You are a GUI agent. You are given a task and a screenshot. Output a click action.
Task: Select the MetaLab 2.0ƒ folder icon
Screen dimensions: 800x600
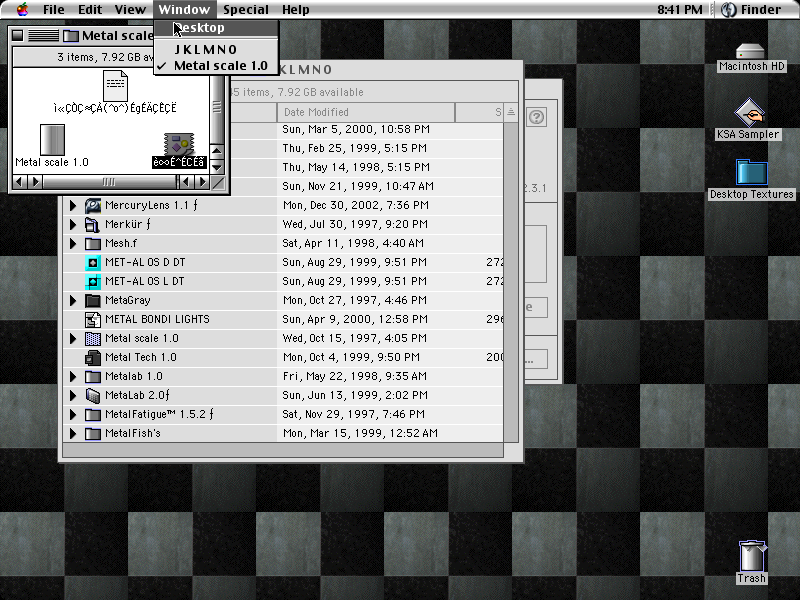click(92, 395)
